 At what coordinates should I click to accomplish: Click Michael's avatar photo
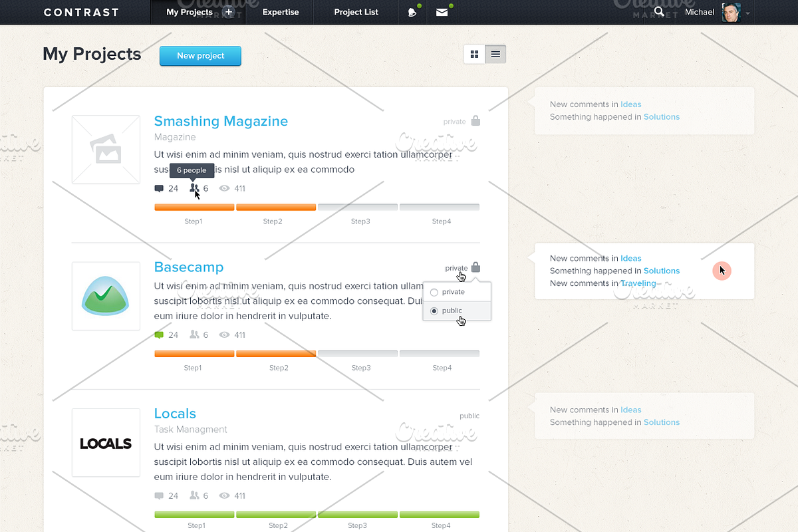click(x=731, y=12)
